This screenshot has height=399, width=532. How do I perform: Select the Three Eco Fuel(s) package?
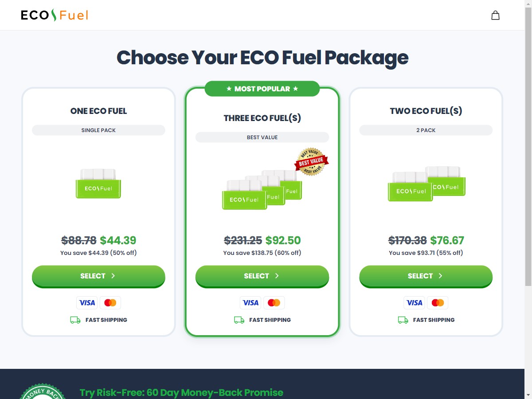click(x=262, y=276)
